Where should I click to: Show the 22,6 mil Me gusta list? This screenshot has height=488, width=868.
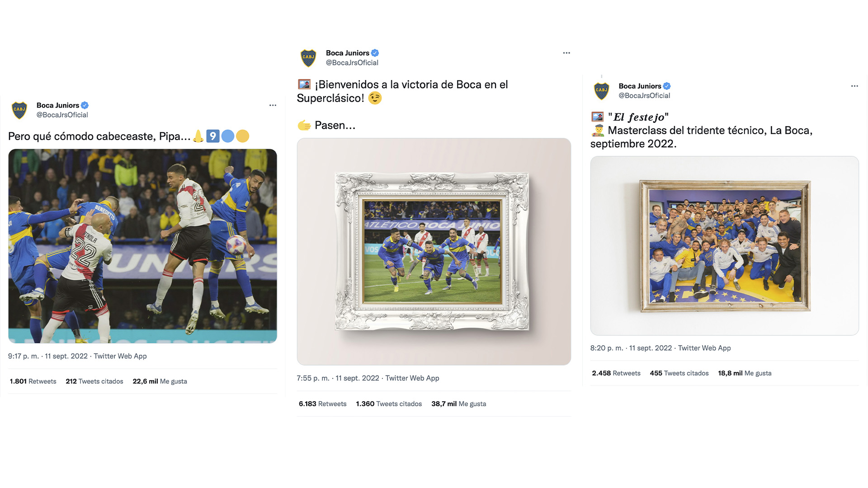pyautogui.click(x=160, y=381)
